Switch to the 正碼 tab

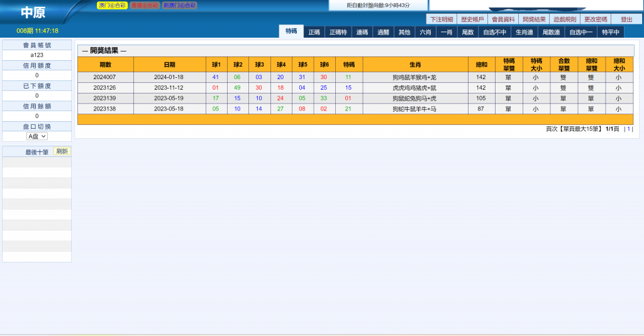(314, 32)
